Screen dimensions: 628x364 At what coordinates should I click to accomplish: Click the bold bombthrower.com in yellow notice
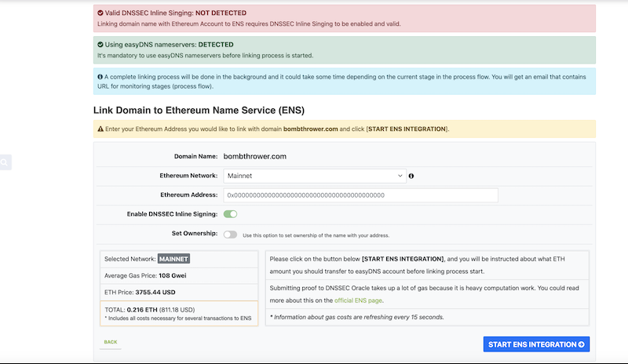point(310,129)
